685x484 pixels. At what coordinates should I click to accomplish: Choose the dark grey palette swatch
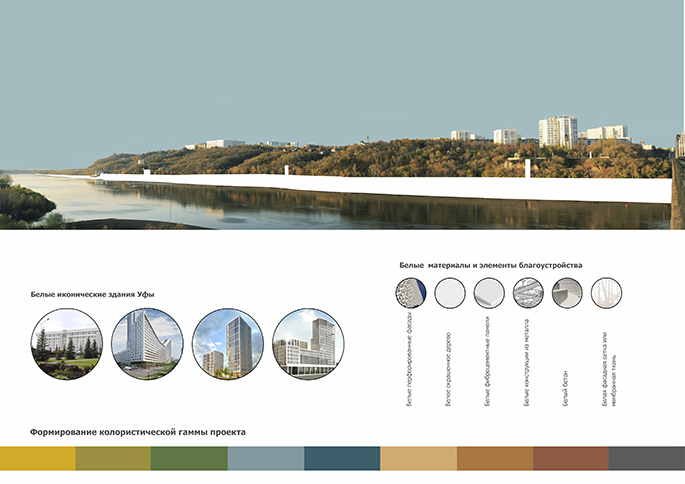(x=647, y=458)
